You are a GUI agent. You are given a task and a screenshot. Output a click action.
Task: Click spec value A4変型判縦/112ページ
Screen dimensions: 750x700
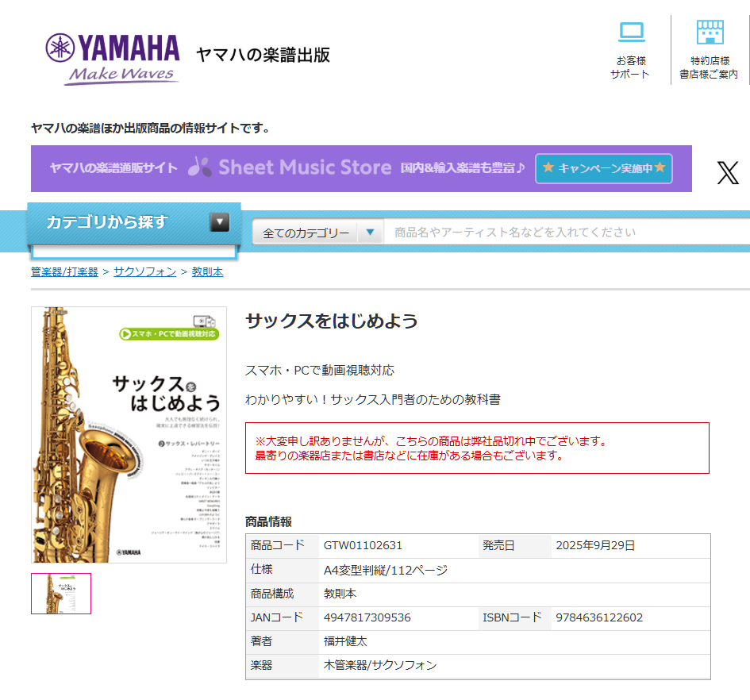click(386, 570)
